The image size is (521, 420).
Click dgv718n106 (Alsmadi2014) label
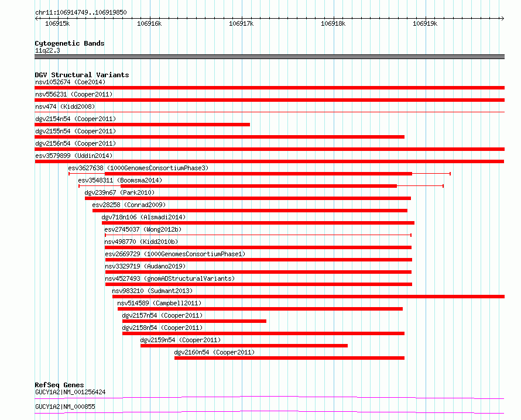[x=143, y=217]
